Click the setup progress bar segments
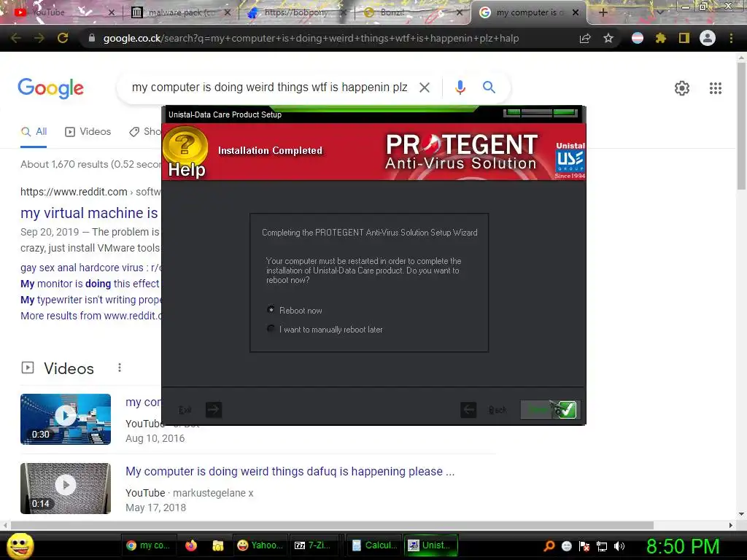The image size is (747, 560). [541, 113]
